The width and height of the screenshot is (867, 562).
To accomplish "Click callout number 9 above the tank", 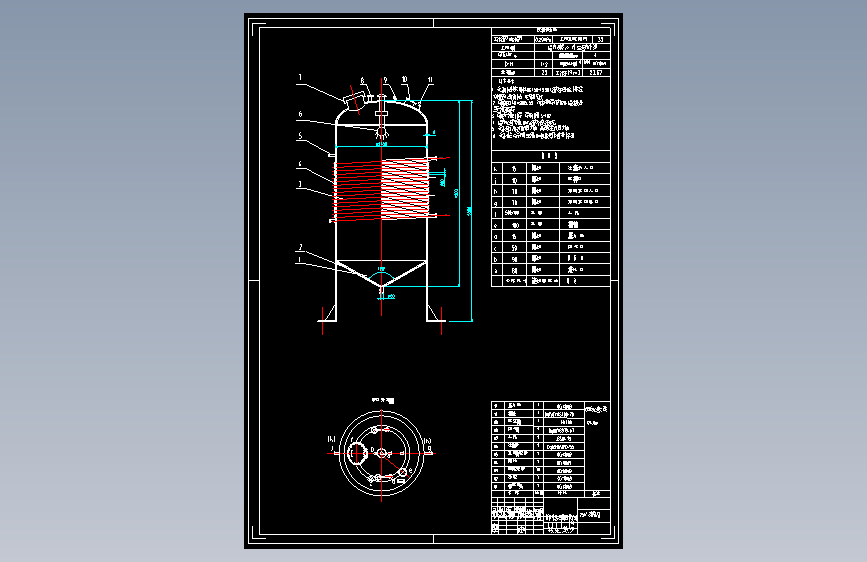I will tap(385, 80).
